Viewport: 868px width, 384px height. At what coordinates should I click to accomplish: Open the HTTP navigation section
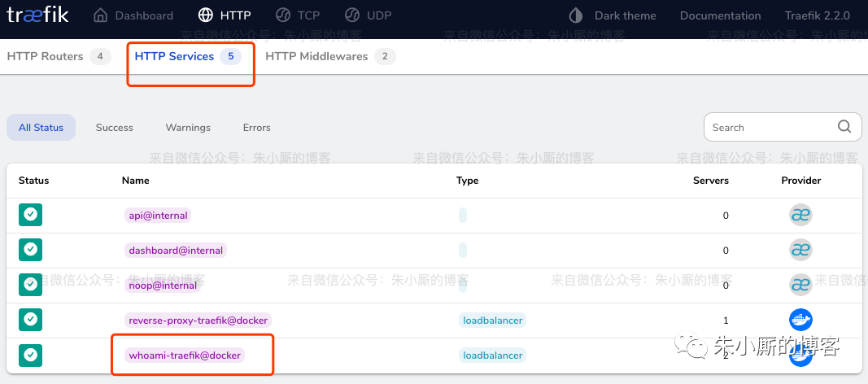coord(225,15)
